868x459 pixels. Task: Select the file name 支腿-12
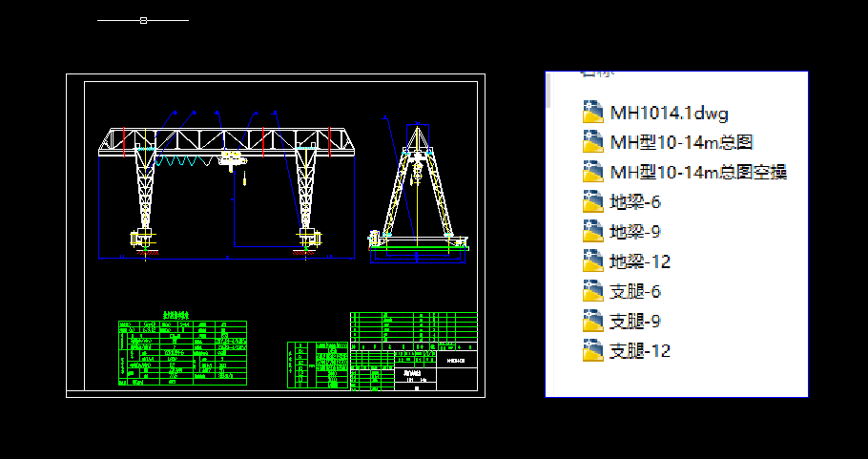[640, 351]
